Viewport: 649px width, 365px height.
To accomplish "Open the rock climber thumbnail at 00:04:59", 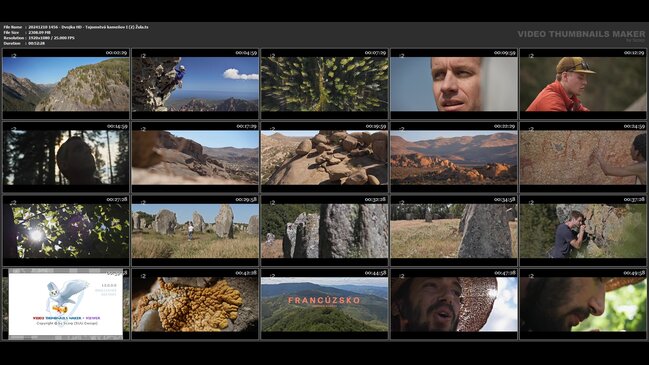I will tap(195, 84).
